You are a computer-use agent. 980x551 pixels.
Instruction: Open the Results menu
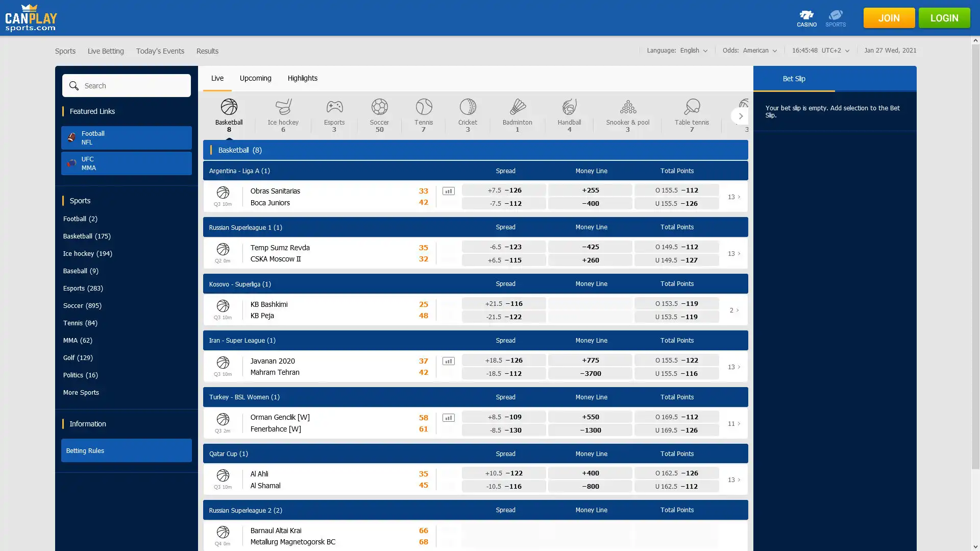(x=207, y=51)
